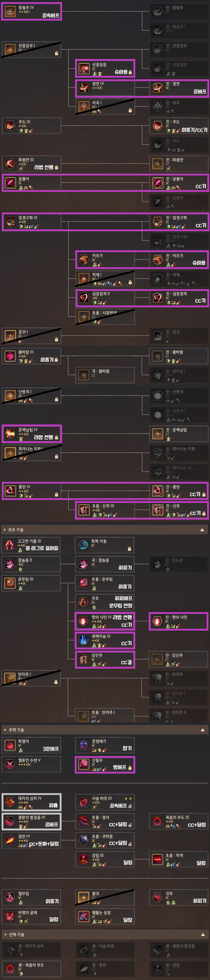
Task: Click the 삼점정격 II heart icon
Action: [84, 298]
